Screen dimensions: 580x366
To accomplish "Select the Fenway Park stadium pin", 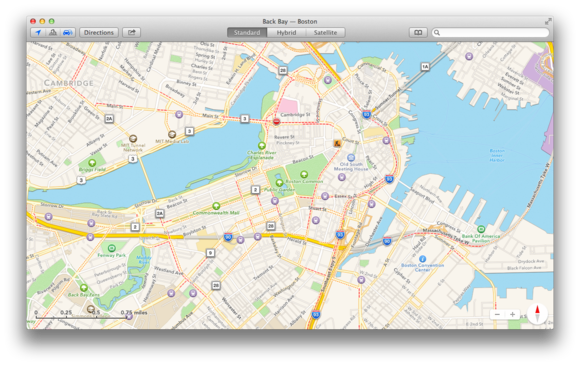I will click(111, 248).
